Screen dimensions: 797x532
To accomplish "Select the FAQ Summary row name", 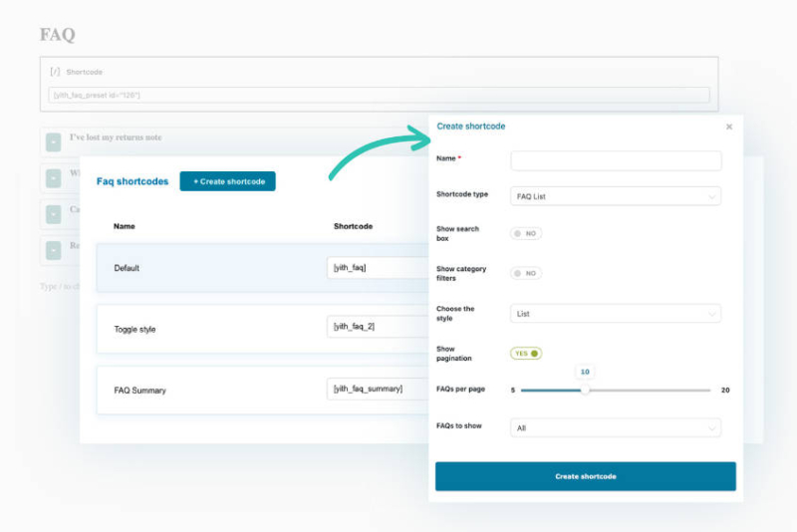I will pos(139,391).
